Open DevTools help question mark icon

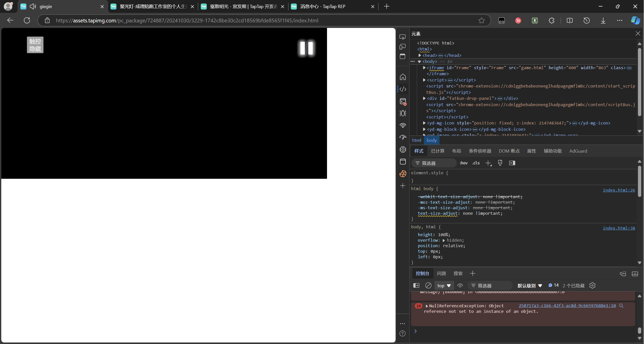[x=403, y=333]
